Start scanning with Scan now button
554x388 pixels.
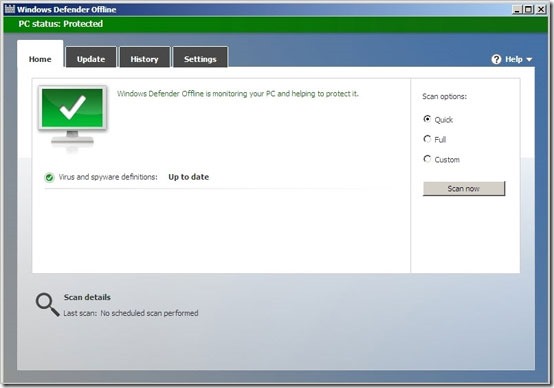(464, 189)
